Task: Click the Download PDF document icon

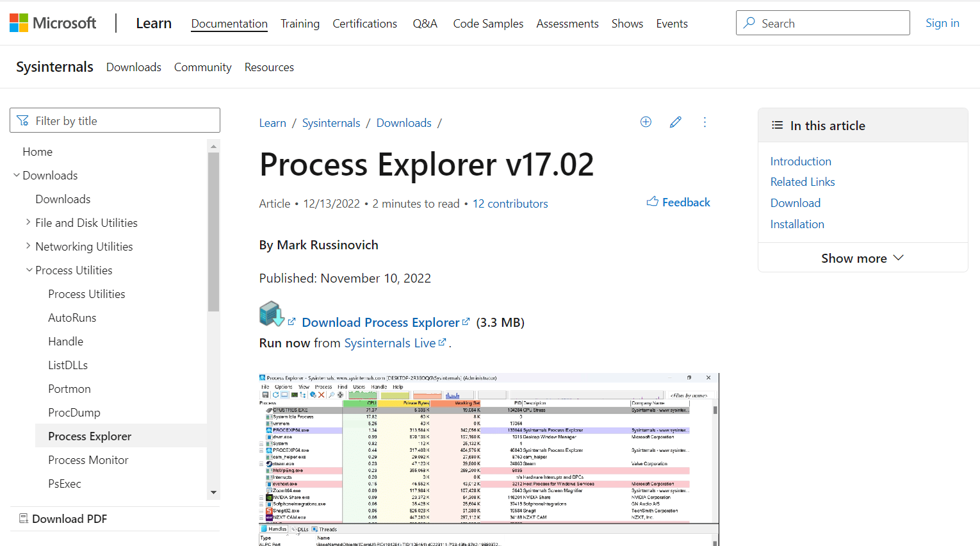Action: 24,518
